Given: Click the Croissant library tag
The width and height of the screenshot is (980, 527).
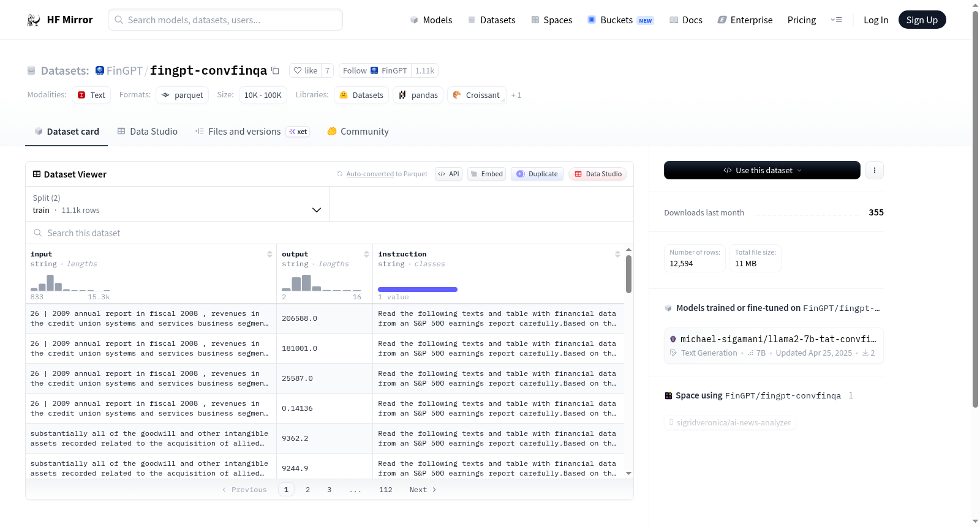Looking at the screenshot, I should point(477,95).
